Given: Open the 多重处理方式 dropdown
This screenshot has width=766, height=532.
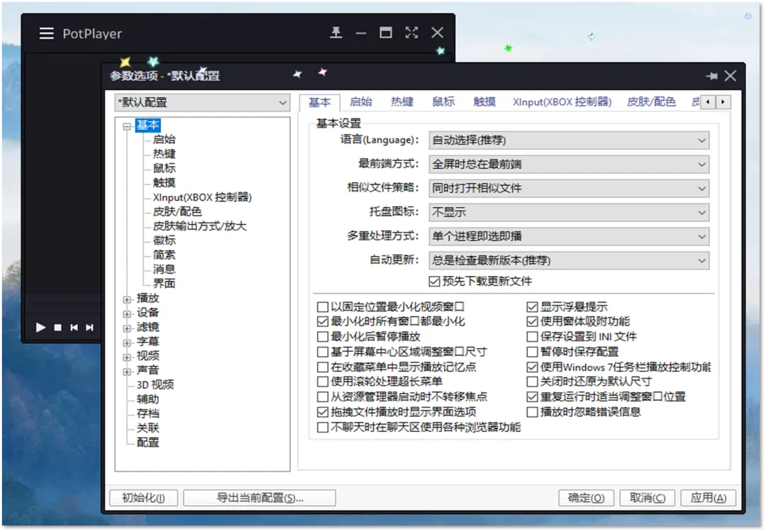Looking at the screenshot, I should pos(569,236).
